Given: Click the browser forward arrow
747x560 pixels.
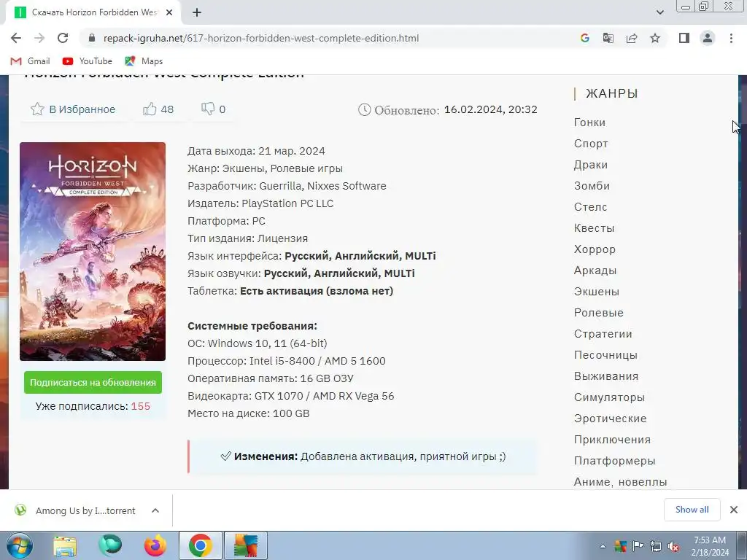Looking at the screenshot, I should pos(39,38).
